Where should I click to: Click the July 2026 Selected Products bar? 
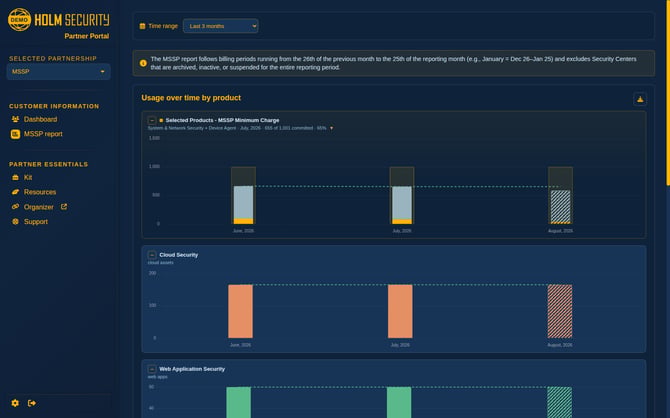(x=402, y=205)
